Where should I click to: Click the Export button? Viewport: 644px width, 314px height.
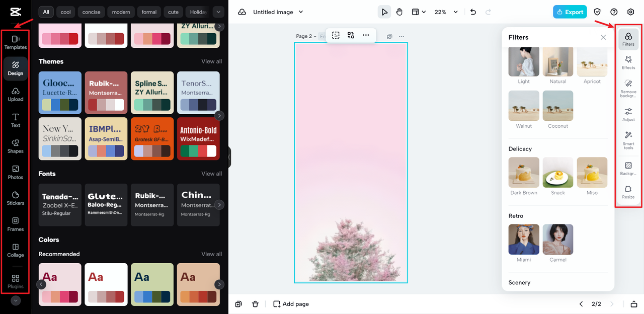(570, 12)
